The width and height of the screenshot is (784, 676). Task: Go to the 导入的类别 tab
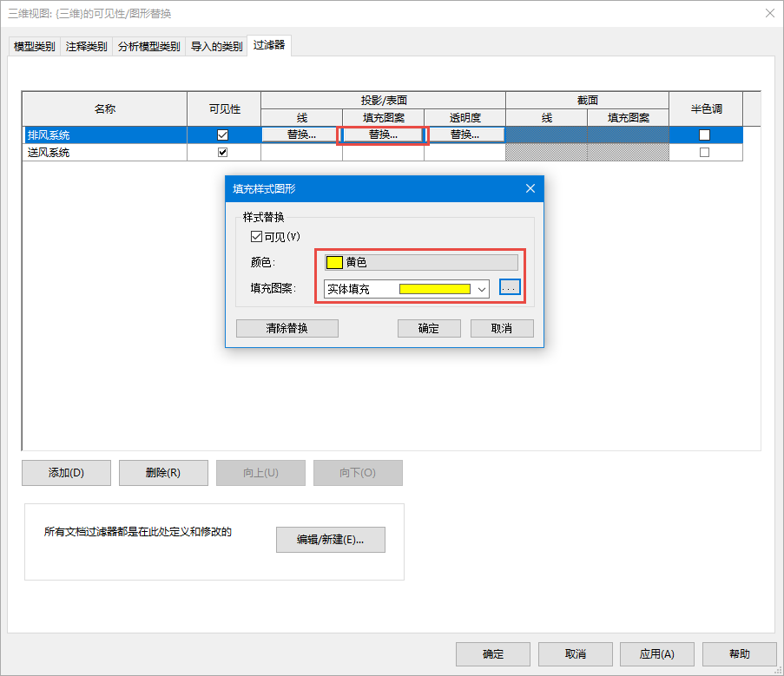point(216,47)
